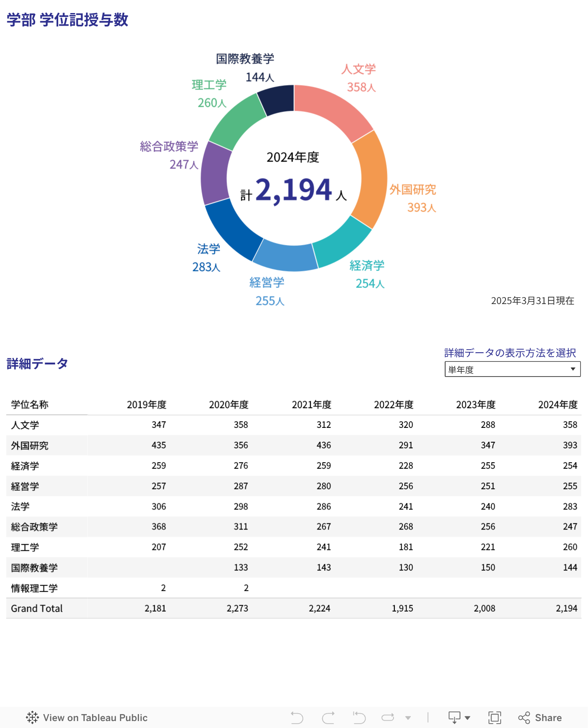Viewport: 588px width, 728px height.
Task: Click the 2023年度 column header
Action: [476, 405]
